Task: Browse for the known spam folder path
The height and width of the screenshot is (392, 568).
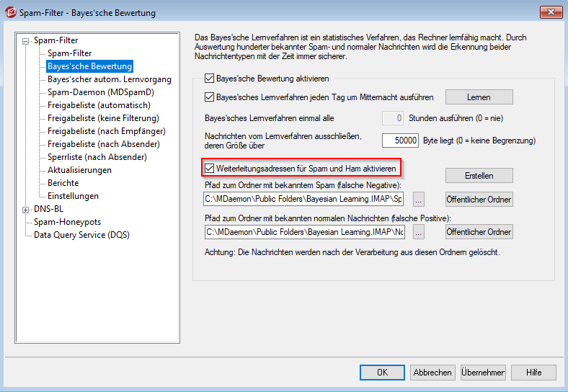Action: click(419, 200)
